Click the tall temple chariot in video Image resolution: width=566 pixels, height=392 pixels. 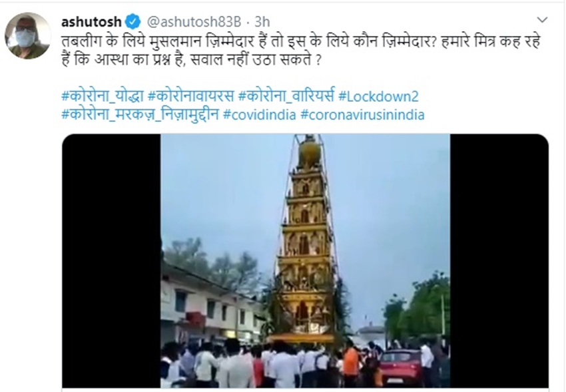pyautogui.click(x=306, y=238)
